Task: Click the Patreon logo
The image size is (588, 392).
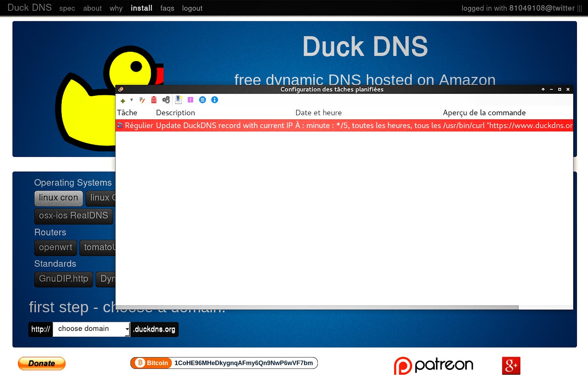Action: [x=434, y=365]
